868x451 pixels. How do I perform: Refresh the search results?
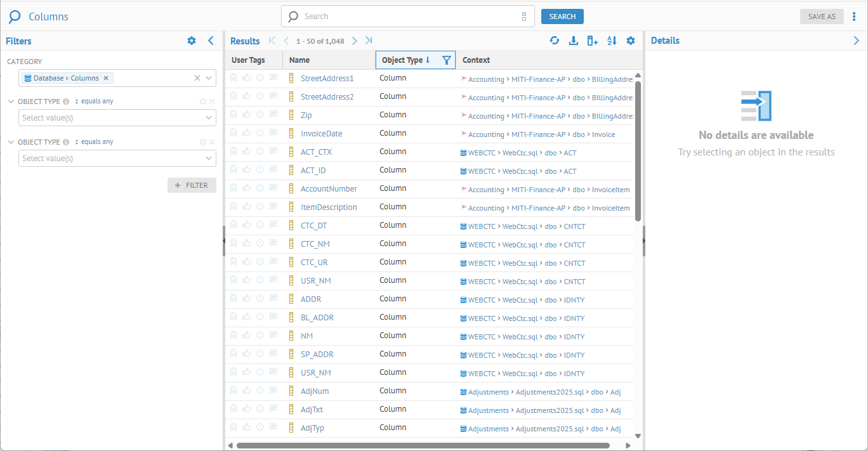click(555, 41)
